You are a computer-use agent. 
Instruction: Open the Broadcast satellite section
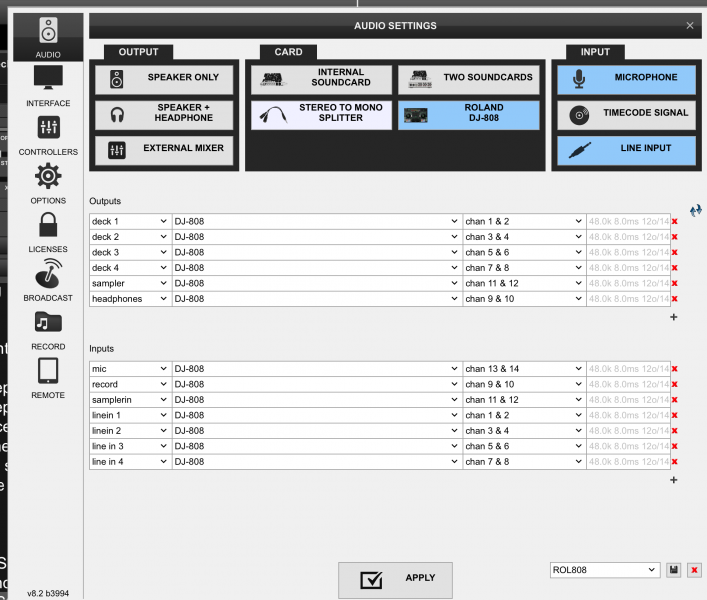coord(48,280)
